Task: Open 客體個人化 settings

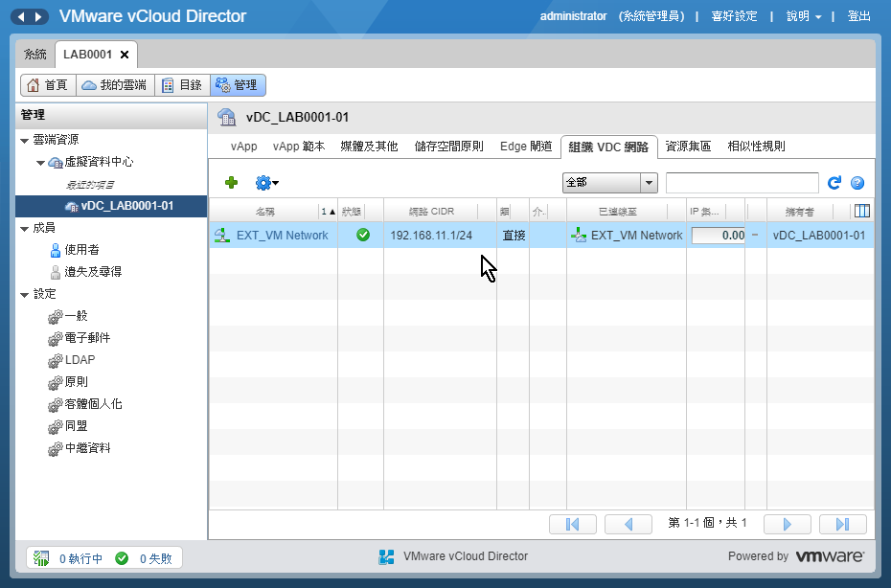Action: tap(93, 404)
